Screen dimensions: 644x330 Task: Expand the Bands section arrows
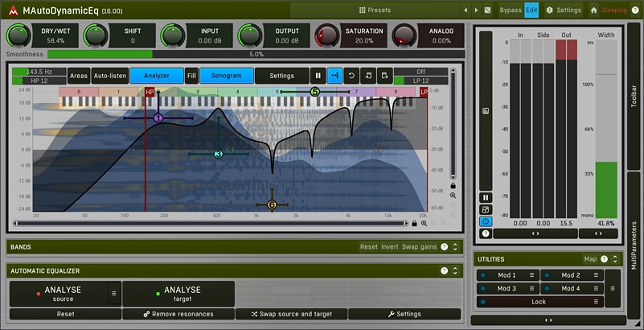[x=455, y=246]
